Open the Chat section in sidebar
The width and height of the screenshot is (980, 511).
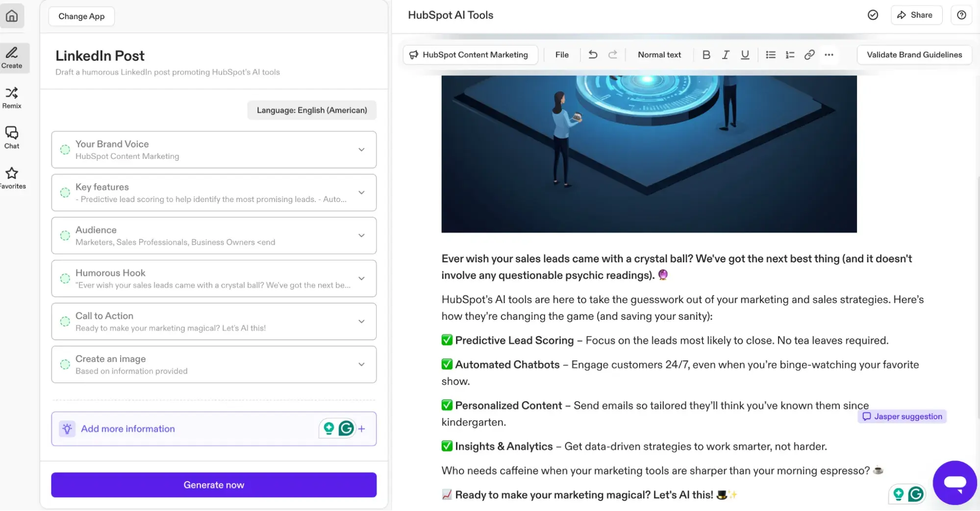[12, 138]
